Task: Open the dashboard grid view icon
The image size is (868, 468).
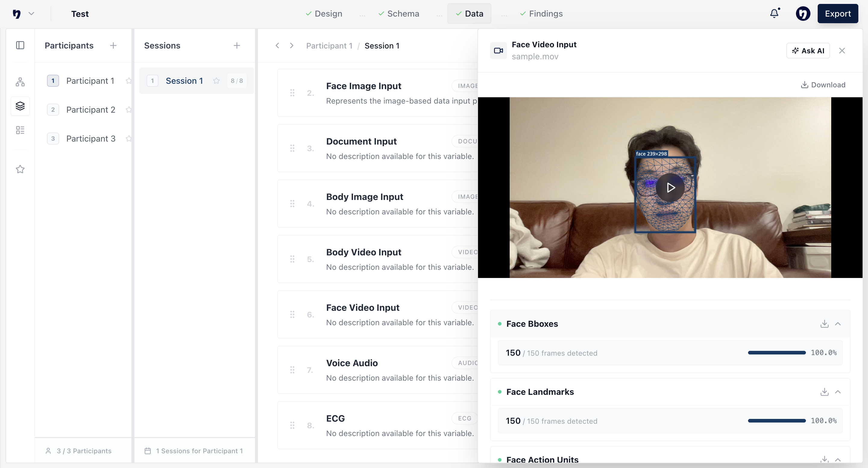Action: pyautogui.click(x=20, y=130)
